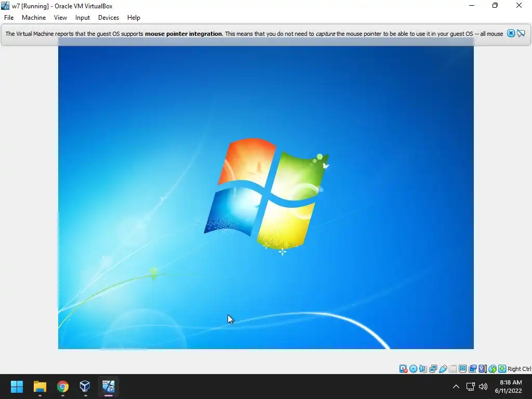Close the VirtualBox window
Image resolution: width=532 pixels, height=399 pixels.
519,5
